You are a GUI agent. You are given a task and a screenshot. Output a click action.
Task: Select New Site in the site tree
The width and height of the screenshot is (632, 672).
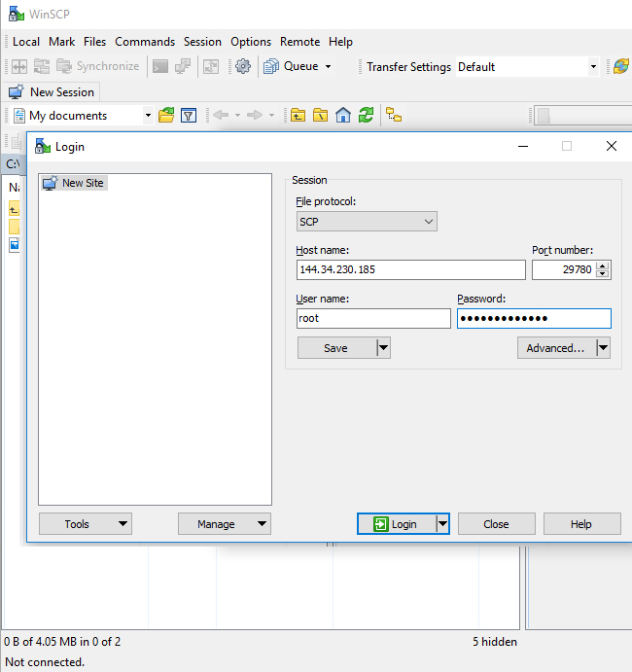(x=82, y=183)
